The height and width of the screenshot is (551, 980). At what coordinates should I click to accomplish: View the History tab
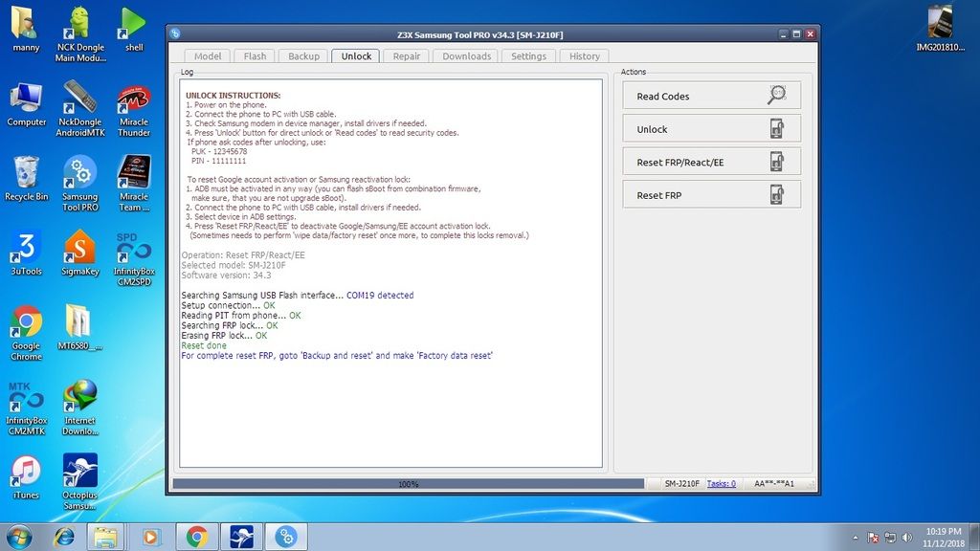click(x=585, y=56)
